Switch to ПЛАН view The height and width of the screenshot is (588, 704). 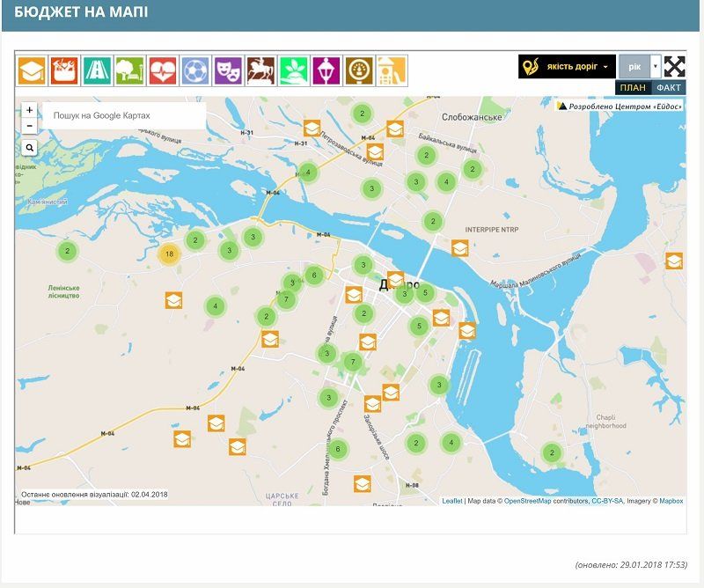[632, 87]
